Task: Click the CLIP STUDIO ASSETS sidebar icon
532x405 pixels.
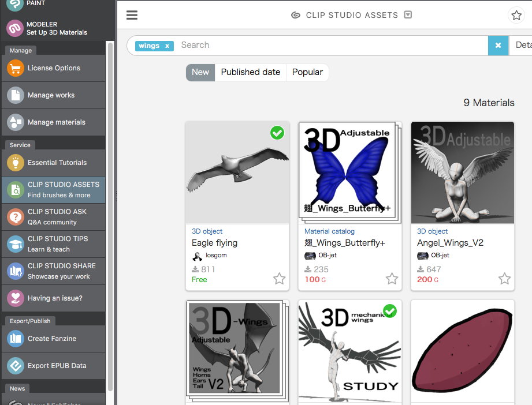Action: pyautogui.click(x=15, y=190)
